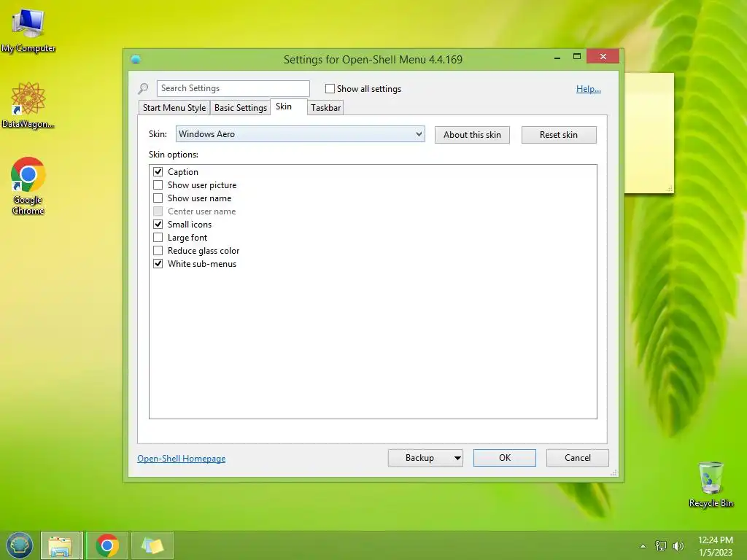Select the Skin tab
Viewport: 747px width, 560px height.
coord(288,106)
